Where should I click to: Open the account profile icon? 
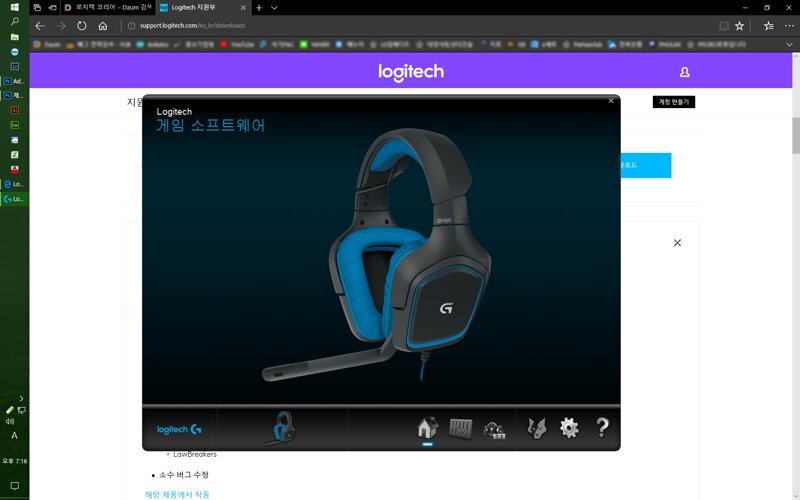click(685, 72)
